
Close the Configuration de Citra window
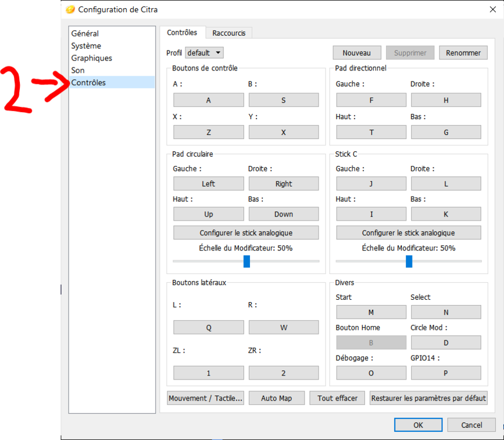point(491,9)
